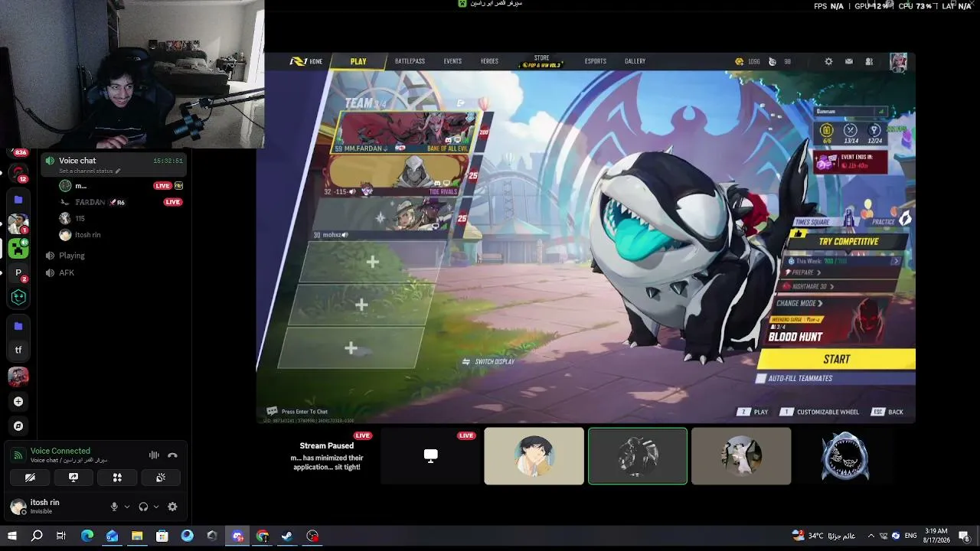Go to the game HOME tab
The width and height of the screenshot is (980, 551).
(x=306, y=61)
